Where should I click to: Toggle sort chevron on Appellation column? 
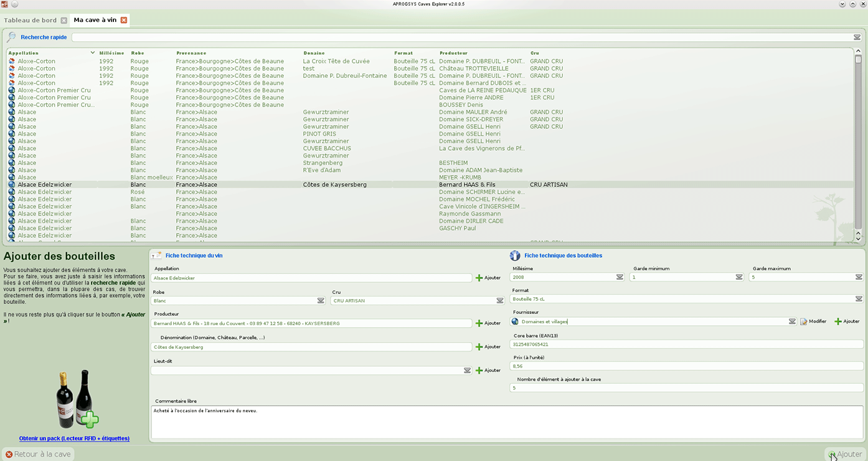click(93, 53)
